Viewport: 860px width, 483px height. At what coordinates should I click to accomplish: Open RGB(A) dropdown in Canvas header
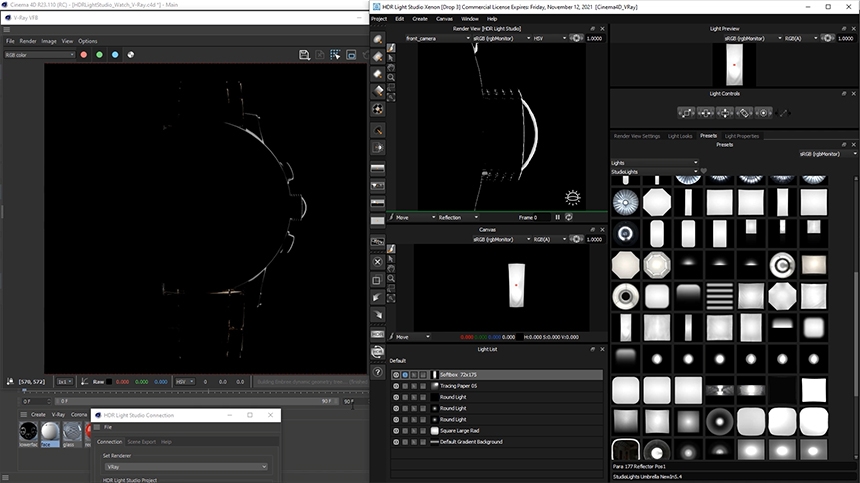tap(550, 240)
